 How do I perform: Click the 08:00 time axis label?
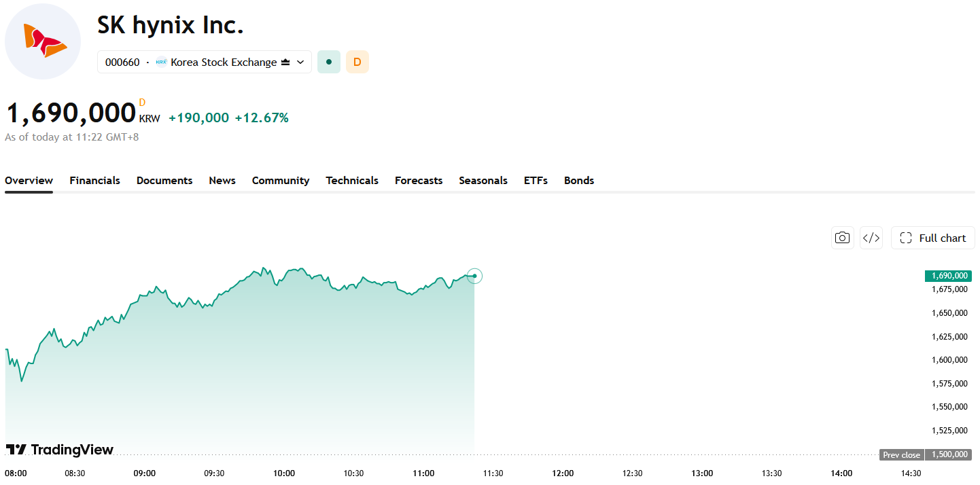(16, 473)
